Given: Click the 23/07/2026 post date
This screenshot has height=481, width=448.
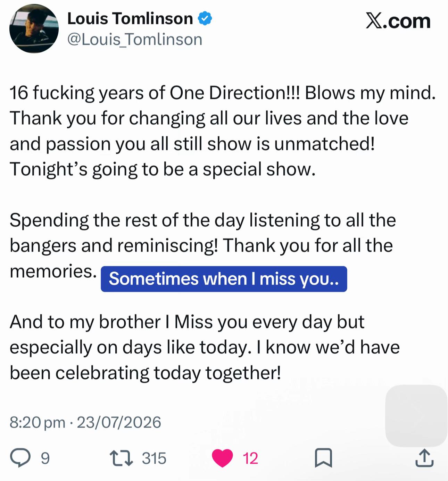Looking at the screenshot, I should tap(119, 422).
